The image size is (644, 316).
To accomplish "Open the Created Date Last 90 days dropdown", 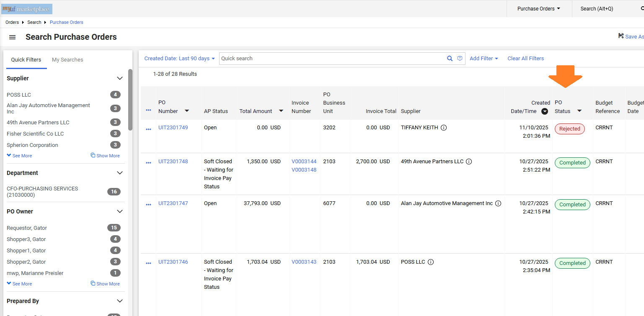I will pos(179,59).
